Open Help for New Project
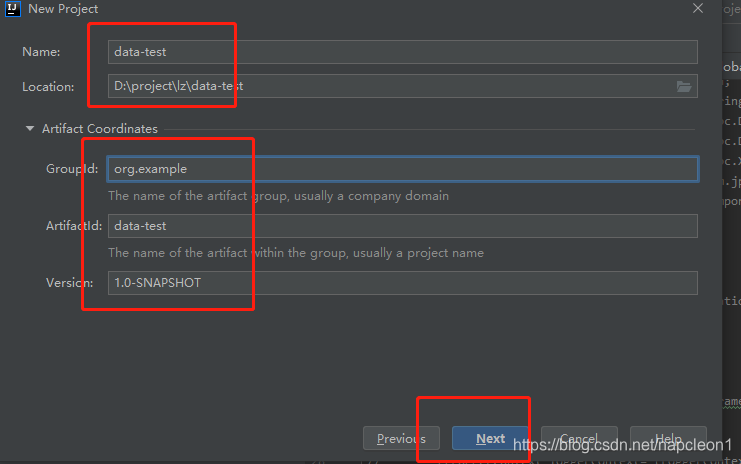The image size is (741, 464). [668, 438]
